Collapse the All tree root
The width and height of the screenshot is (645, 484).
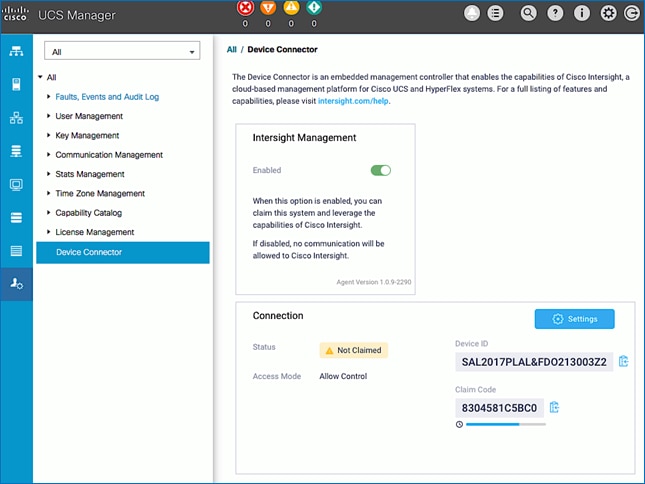click(x=40, y=77)
